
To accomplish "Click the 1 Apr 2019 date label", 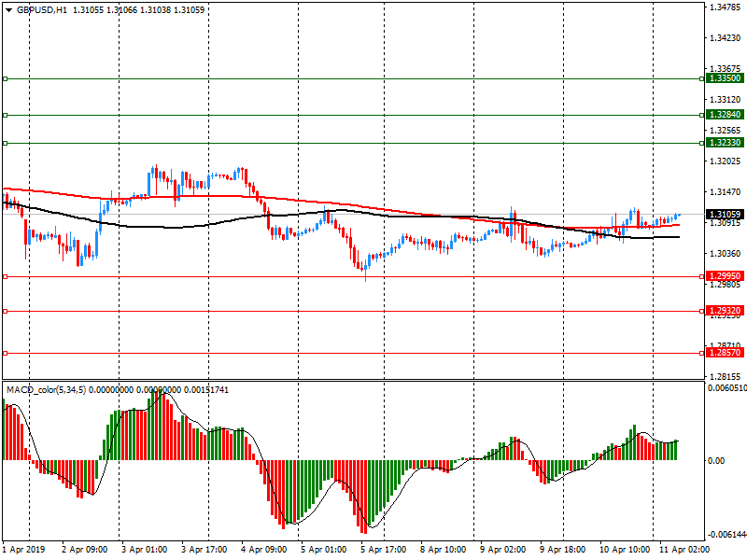I will (x=24, y=551).
